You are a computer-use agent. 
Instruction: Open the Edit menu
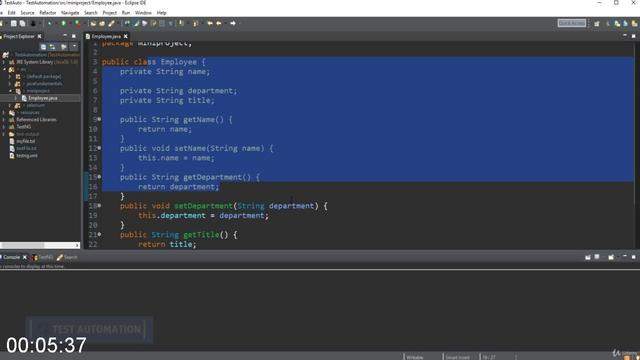pos(11,13)
